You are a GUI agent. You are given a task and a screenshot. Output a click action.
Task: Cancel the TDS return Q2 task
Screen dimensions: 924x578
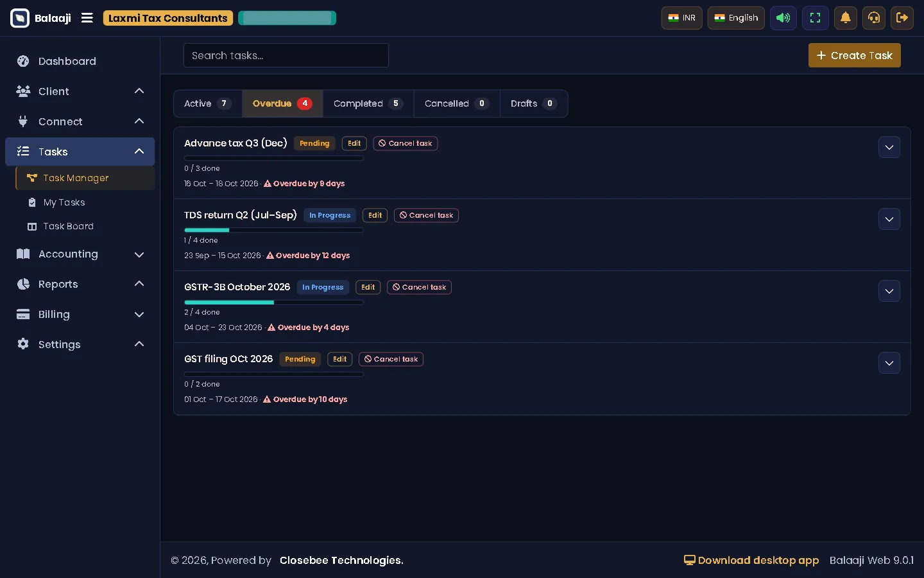[426, 215]
